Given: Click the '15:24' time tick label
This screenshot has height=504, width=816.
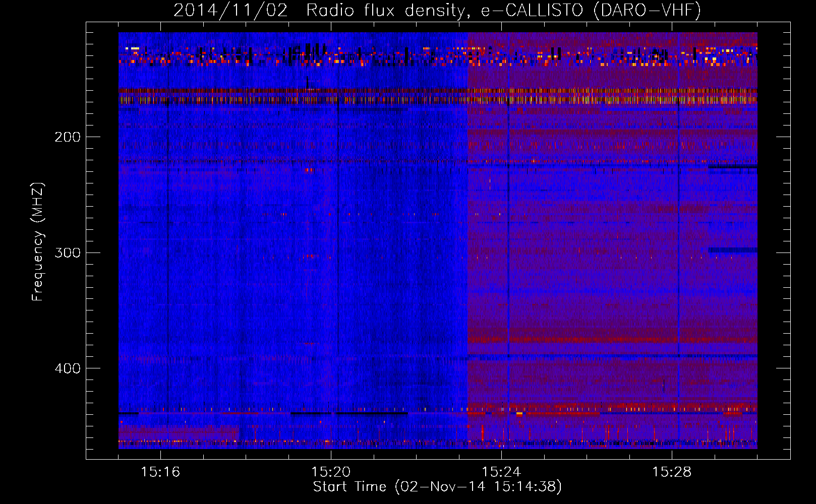Looking at the screenshot, I should (x=501, y=472).
